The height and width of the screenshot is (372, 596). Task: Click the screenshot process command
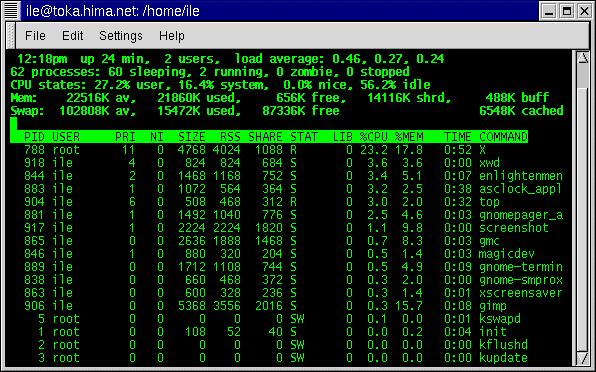[x=514, y=228]
